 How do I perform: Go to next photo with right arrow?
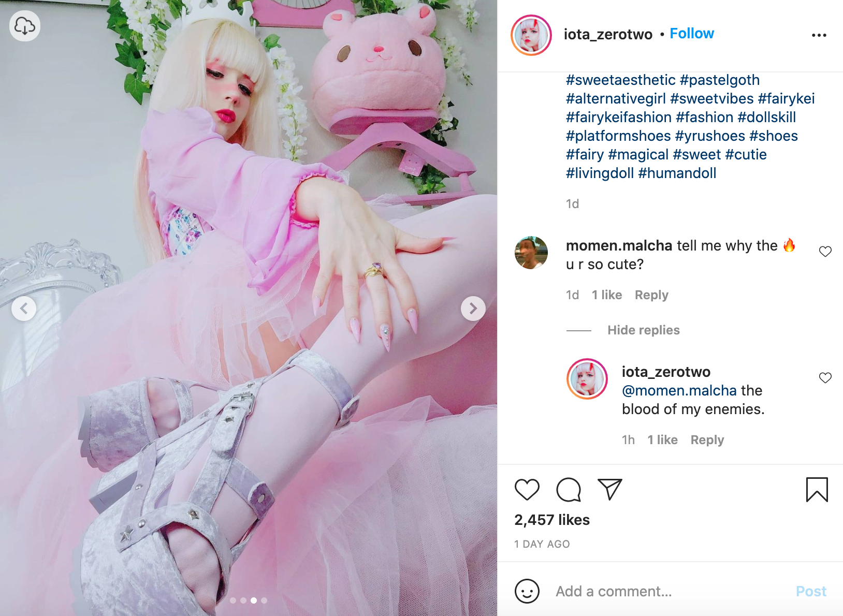[473, 309]
